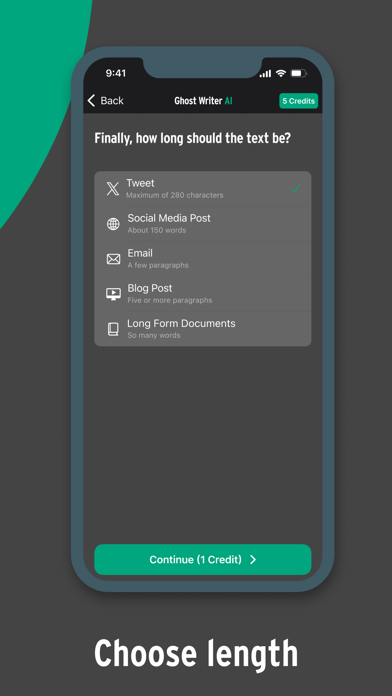Tap the 'Finally, how long should the text be?' heading
This screenshot has width=392, height=696.
coord(193,138)
